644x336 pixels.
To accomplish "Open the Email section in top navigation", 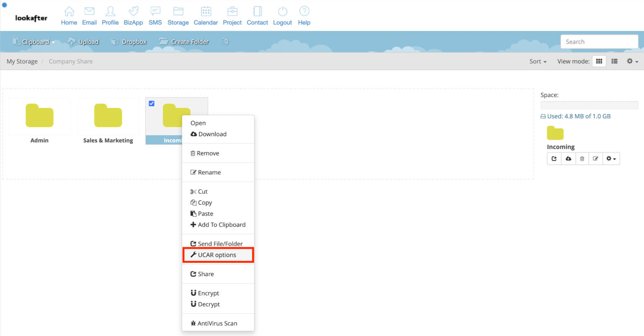I will point(89,16).
